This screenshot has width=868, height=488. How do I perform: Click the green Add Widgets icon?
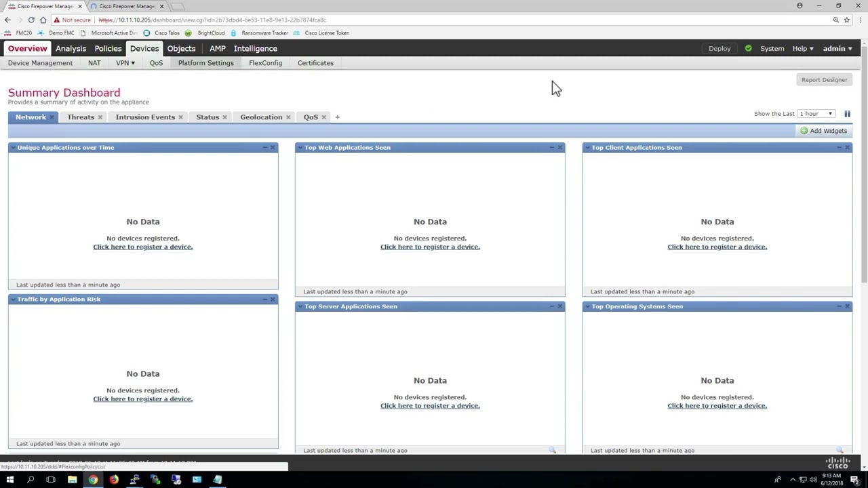804,131
